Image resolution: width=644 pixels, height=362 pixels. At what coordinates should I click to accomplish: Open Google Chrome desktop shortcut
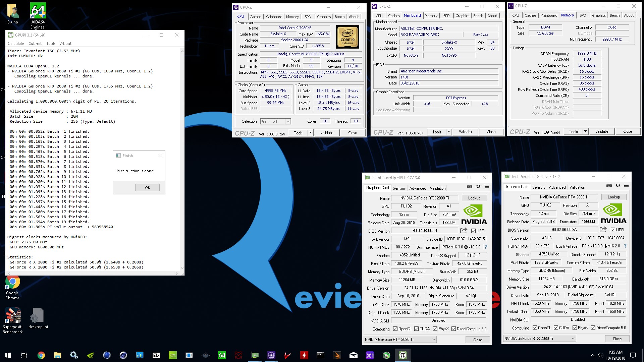pyautogui.click(x=12, y=288)
